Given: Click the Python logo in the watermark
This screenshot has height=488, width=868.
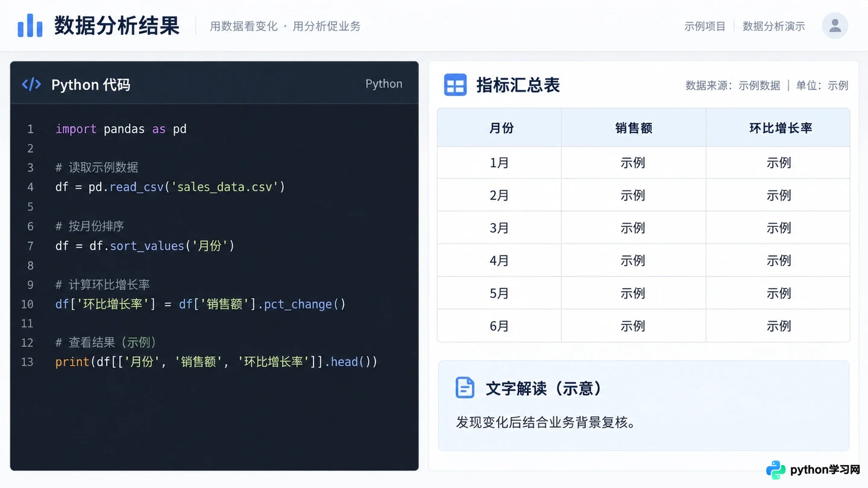Looking at the screenshot, I should pos(776,470).
